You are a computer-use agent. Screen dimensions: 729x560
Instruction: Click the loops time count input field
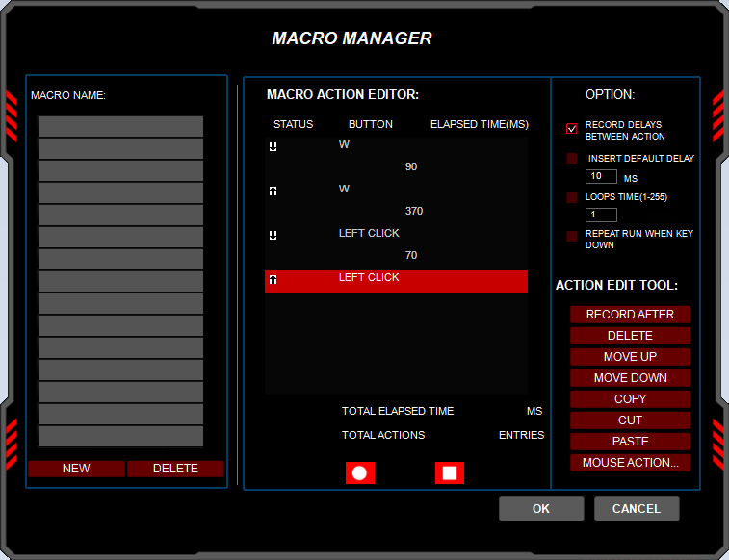click(601, 216)
